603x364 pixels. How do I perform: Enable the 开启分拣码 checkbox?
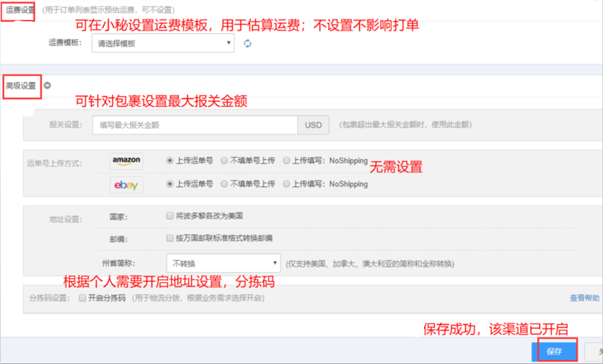(82, 298)
